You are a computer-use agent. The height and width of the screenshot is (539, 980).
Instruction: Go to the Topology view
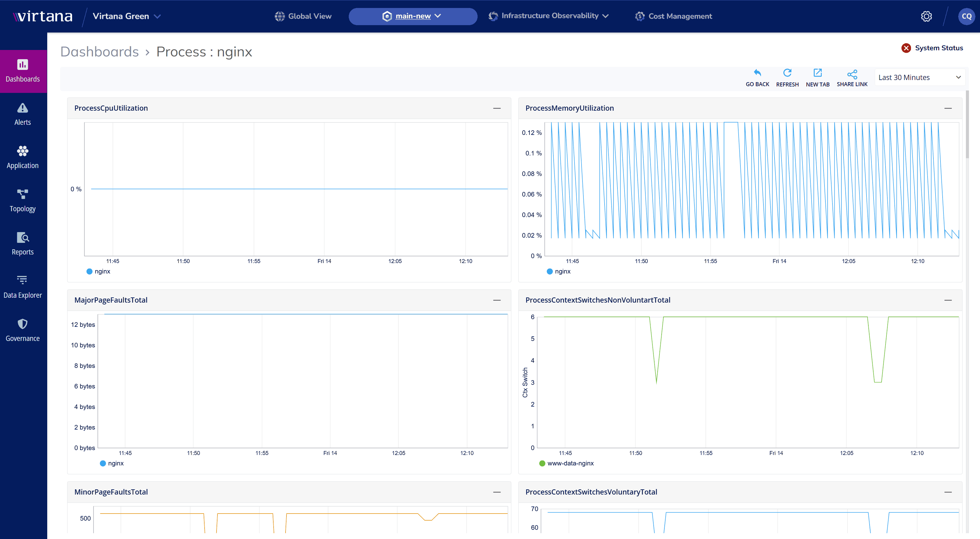coord(22,201)
